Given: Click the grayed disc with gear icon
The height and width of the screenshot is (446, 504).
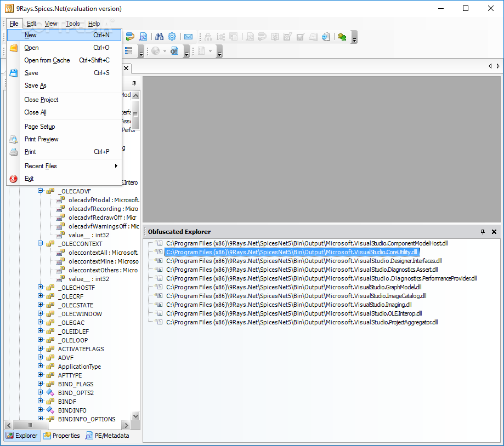Looking at the screenshot, I should point(156,51).
